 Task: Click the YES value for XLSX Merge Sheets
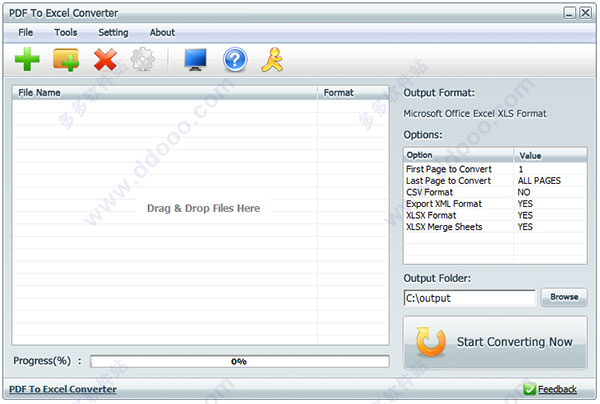525,226
